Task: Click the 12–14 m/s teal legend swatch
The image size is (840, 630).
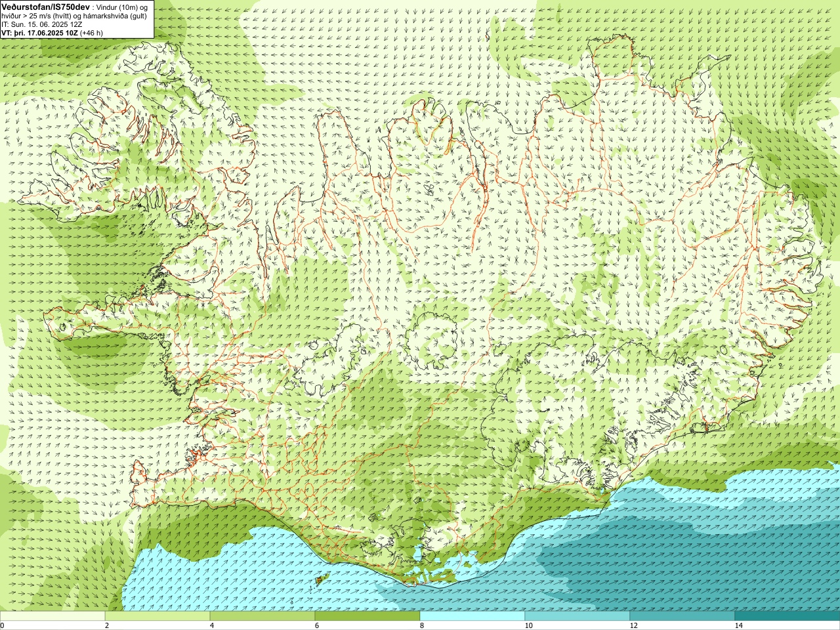Action: coord(682,616)
